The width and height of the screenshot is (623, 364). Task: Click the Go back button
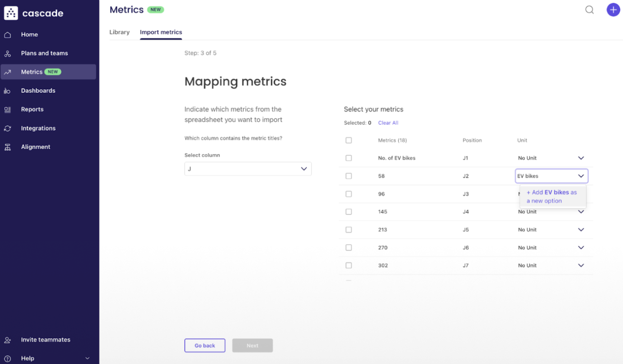205,345
